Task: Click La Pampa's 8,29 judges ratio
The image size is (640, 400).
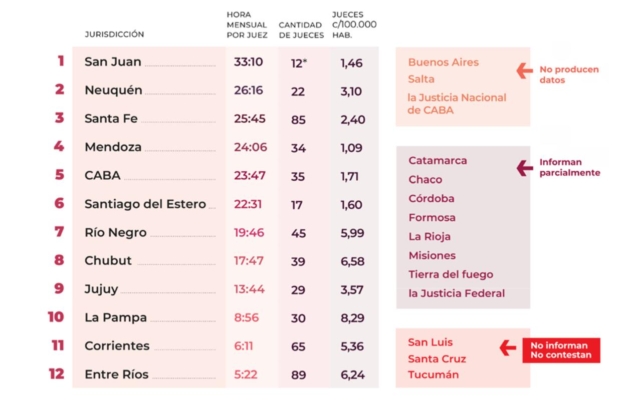Action: 351,318
